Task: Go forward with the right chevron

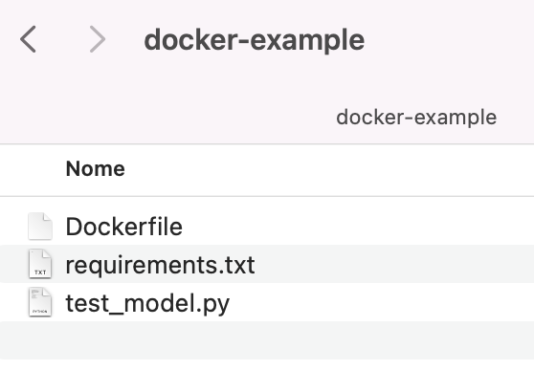Action: [97, 39]
